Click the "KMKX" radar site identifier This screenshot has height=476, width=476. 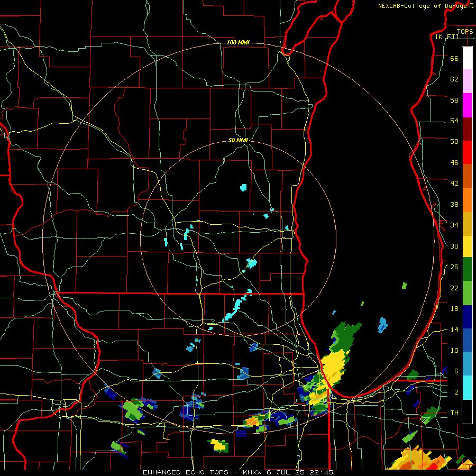[x=252, y=472]
